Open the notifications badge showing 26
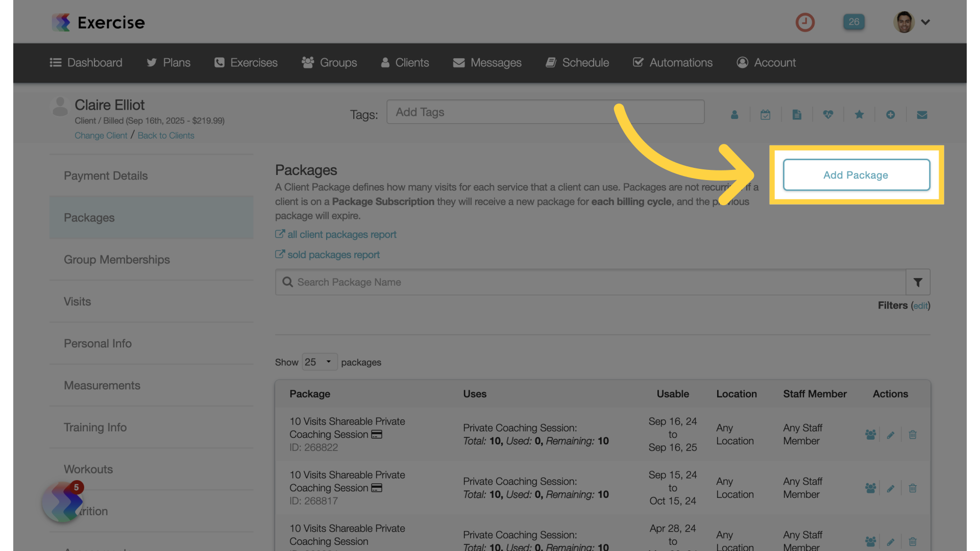This screenshot has height=551, width=980. [854, 22]
